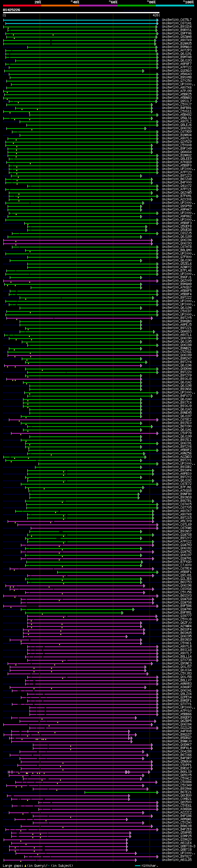Click label UniRef100_B9GTR1
This screenshot has width=197, height=868.
tap(177, 501)
